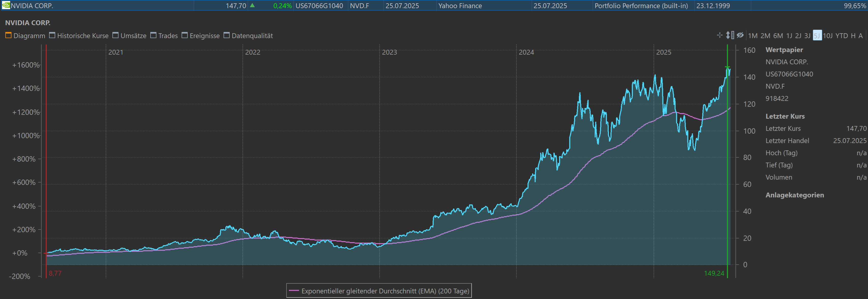This screenshot has width=868, height=299.
Task: Select the active 5J range button
Action: pos(817,36)
